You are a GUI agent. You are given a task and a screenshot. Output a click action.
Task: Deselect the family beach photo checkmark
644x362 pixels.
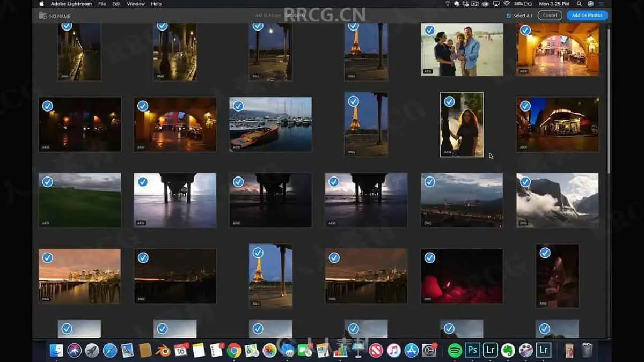(x=429, y=31)
